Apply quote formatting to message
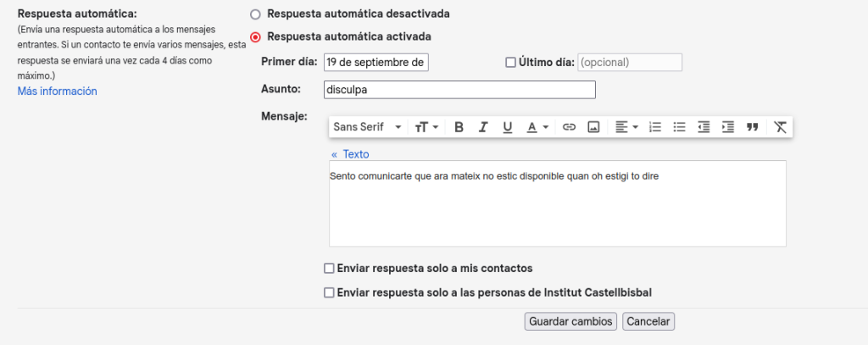Viewport: 868px width, 345px height. coord(752,127)
